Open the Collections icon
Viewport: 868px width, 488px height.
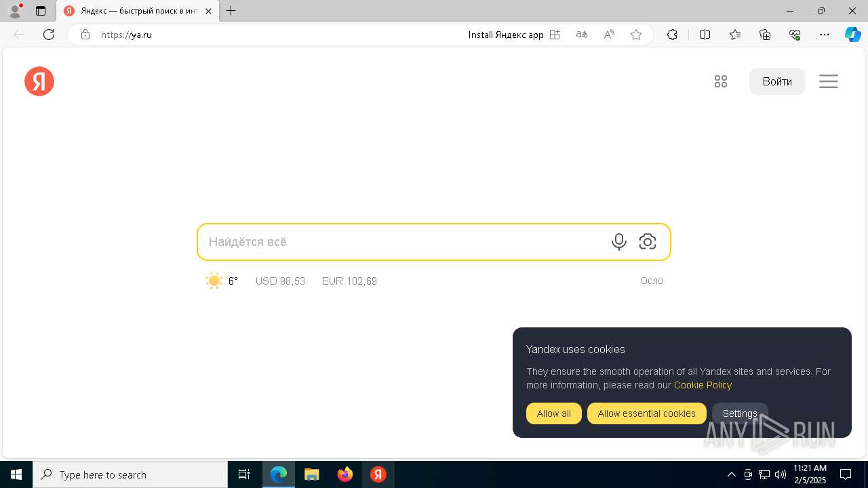click(x=765, y=35)
